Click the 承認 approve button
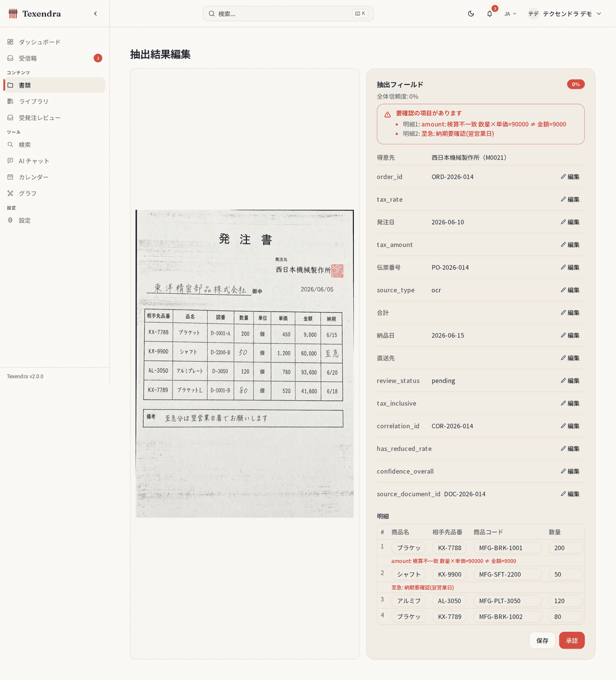The height and width of the screenshot is (680, 616). tap(572, 640)
